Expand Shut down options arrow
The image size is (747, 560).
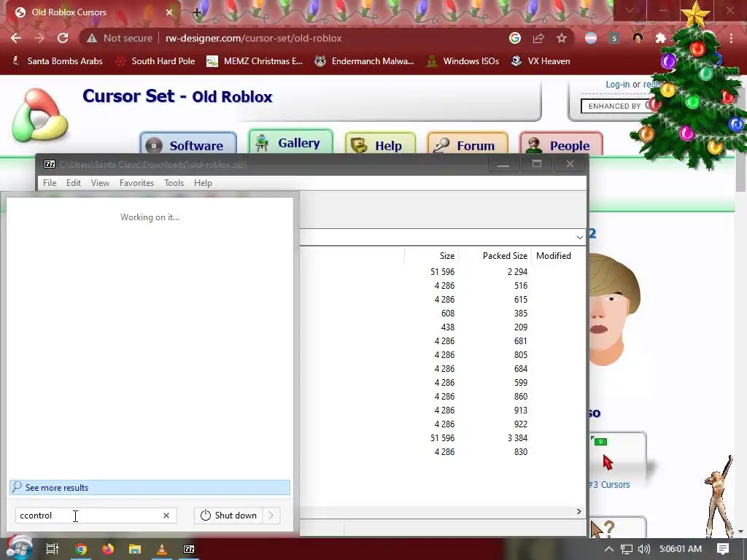[x=271, y=516]
